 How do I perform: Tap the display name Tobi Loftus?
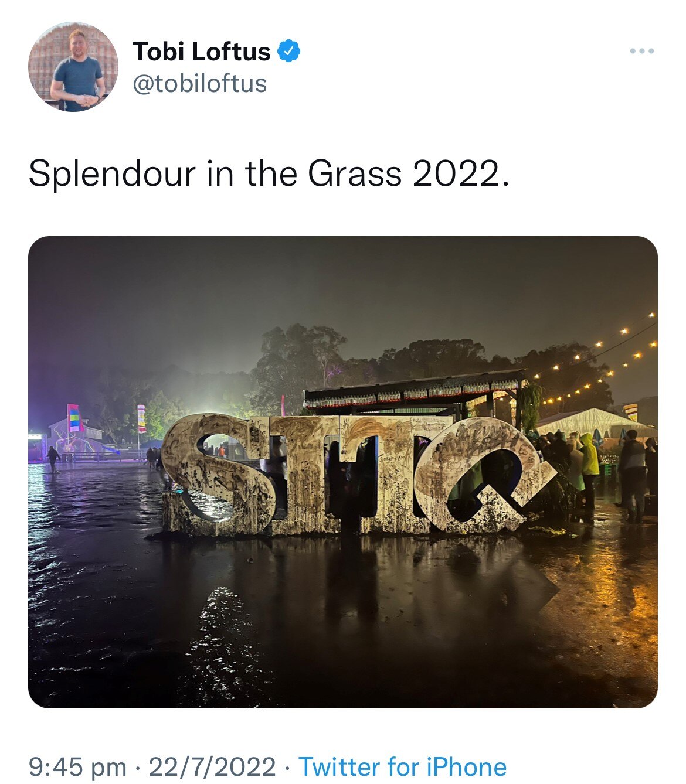(x=201, y=52)
